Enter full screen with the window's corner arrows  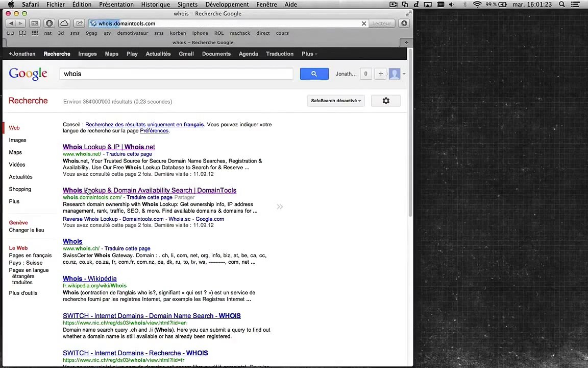408,13
